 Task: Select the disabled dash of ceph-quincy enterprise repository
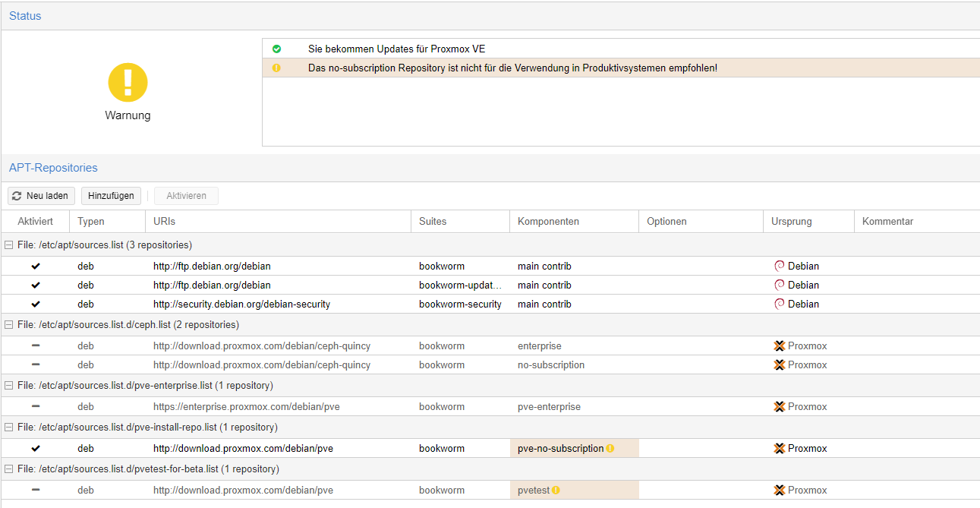(x=36, y=346)
